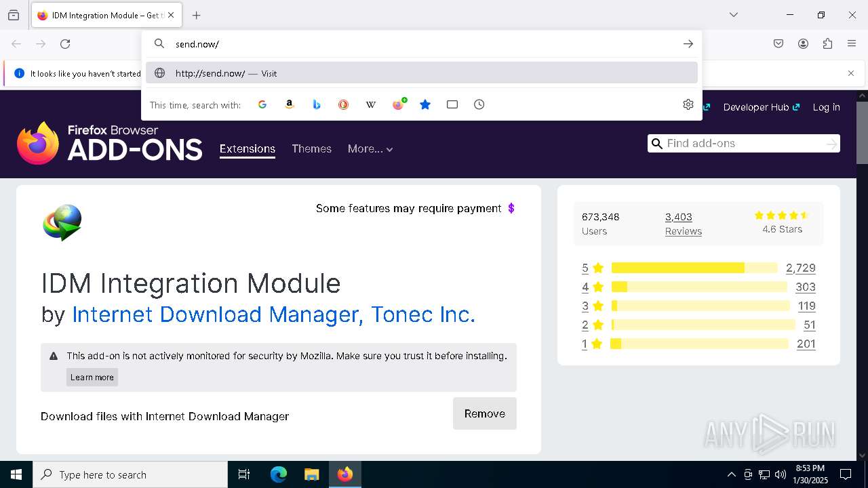Image resolution: width=868 pixels, height=488 pixels.
Task: Open a new tab with plus button
Action: 196,15
